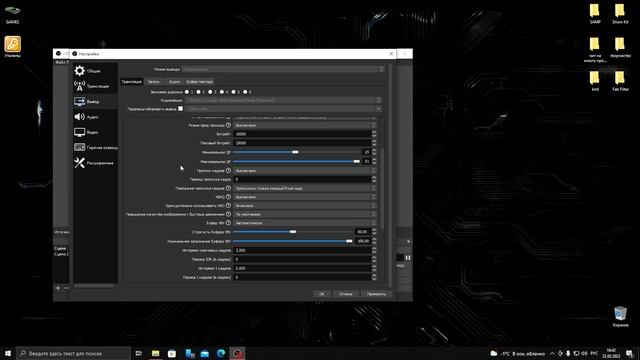
Task: Click the Cancel button
Action: (x=345, y=294)
